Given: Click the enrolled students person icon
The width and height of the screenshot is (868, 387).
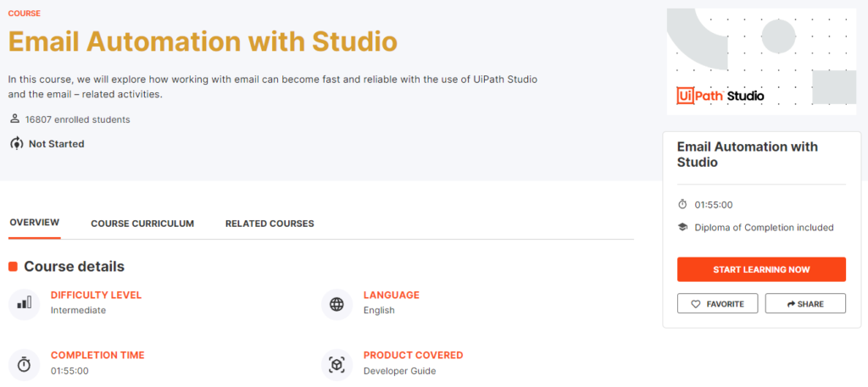Looking at the screenshot, I should [14, 119].
